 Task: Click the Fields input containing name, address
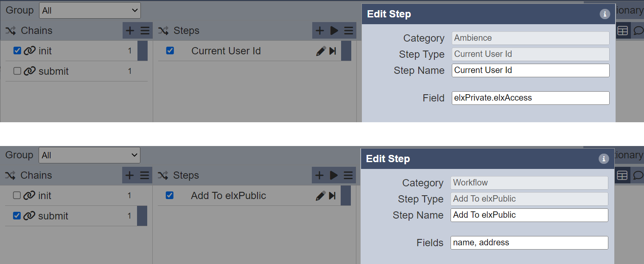(529, 243)
